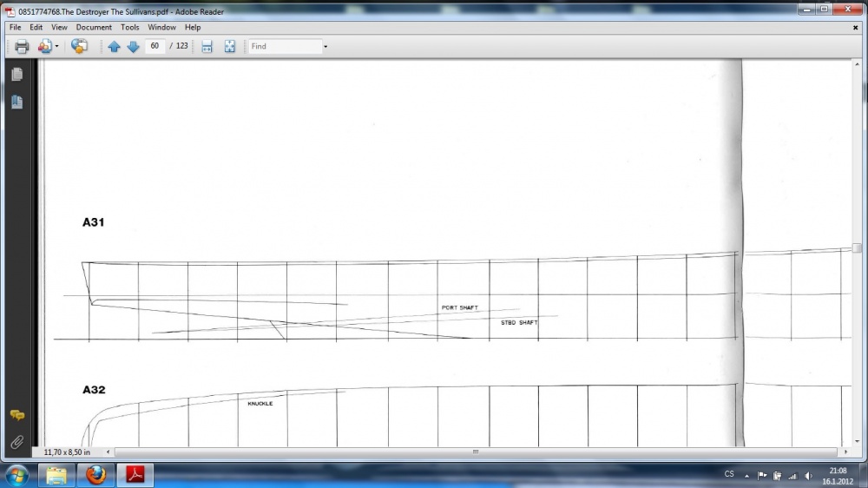The image size is (868, 488).
Task: Open Firefox from the taskbar
Action: pyautogui.click(x=95, y=475)
